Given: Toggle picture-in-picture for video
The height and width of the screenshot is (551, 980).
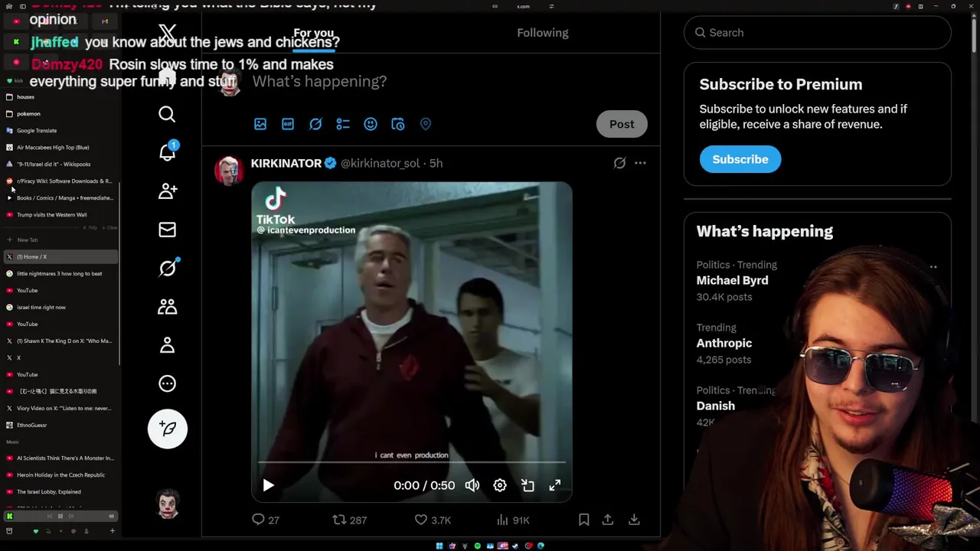Looking at the screenshot, I should (x=528, y=485).
